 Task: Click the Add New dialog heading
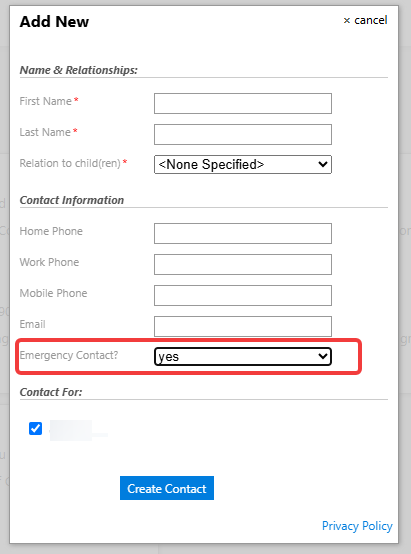point(54,22)
